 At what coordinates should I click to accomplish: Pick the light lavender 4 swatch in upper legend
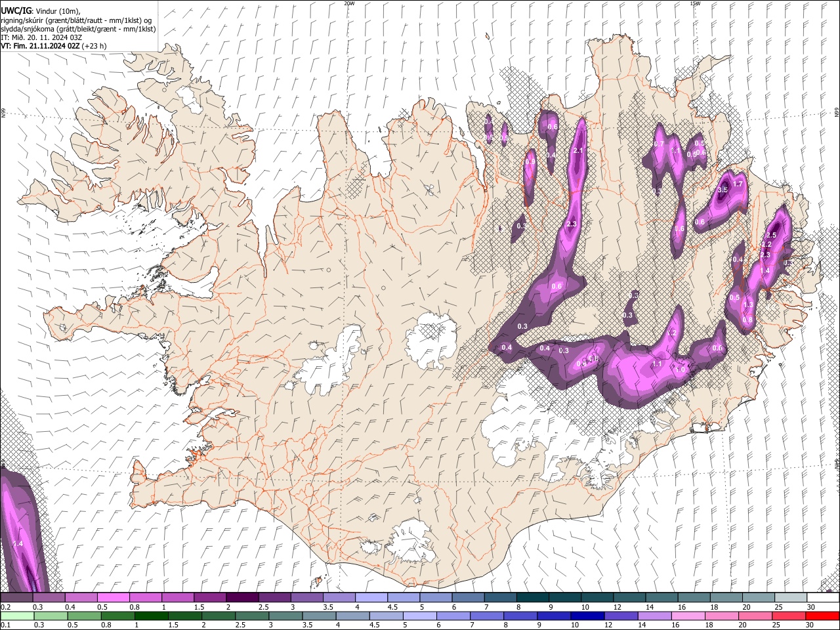[371, 598]
